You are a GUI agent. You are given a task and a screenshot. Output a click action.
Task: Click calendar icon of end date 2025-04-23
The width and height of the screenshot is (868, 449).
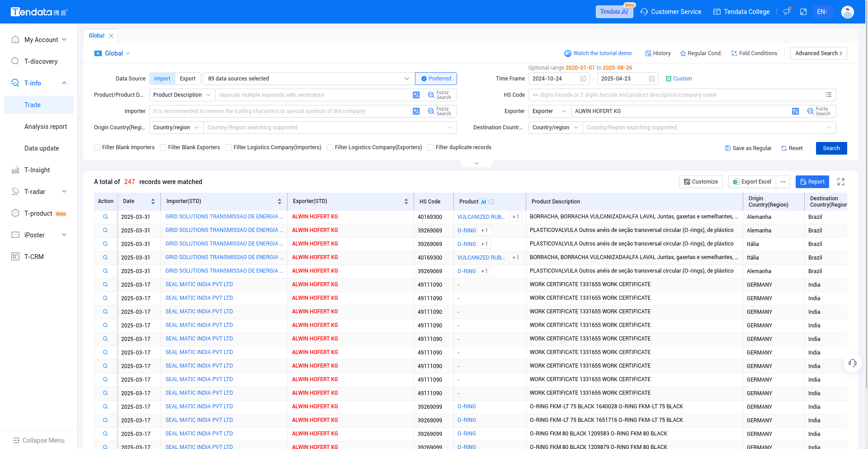(x=652, y=79)
